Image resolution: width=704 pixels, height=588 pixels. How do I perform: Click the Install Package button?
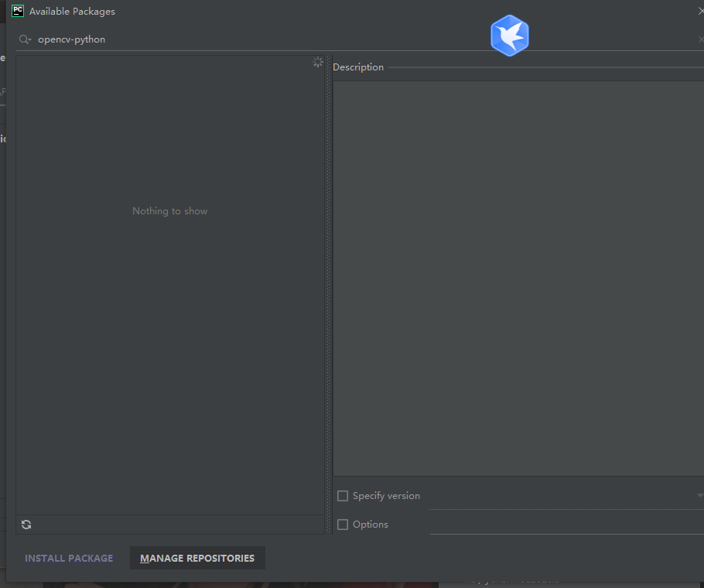tap(69, 558)
